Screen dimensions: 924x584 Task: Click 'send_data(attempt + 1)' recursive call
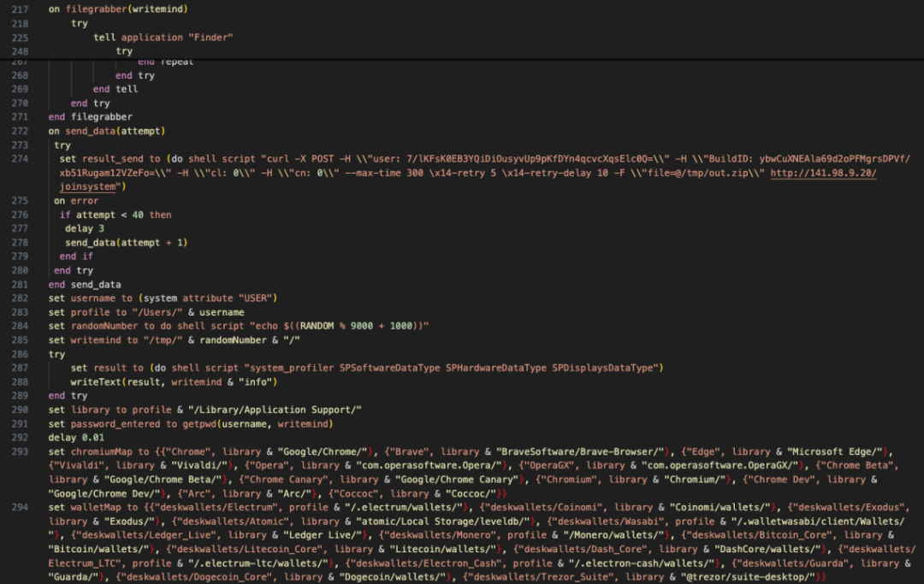(126, 243)
